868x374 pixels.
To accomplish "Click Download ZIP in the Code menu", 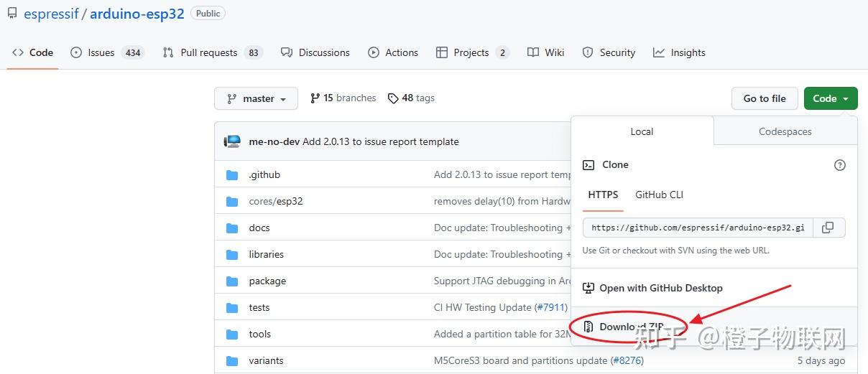I will point(631,327).
